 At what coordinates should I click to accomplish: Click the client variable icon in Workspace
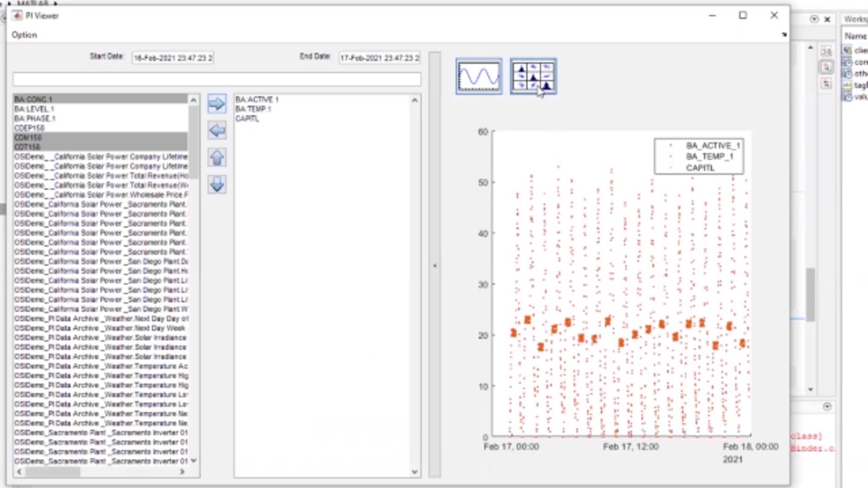(x=848, y=50)
